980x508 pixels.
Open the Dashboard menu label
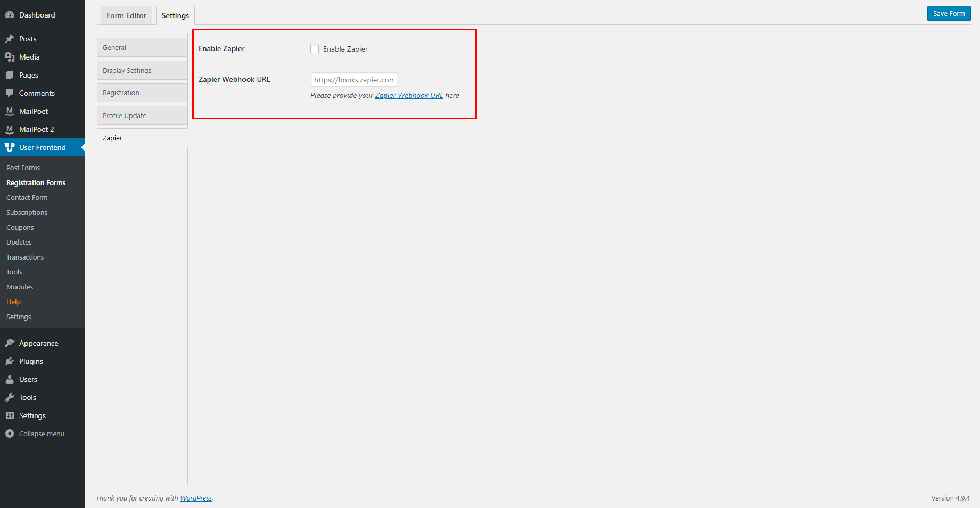(x=37, y=15)
